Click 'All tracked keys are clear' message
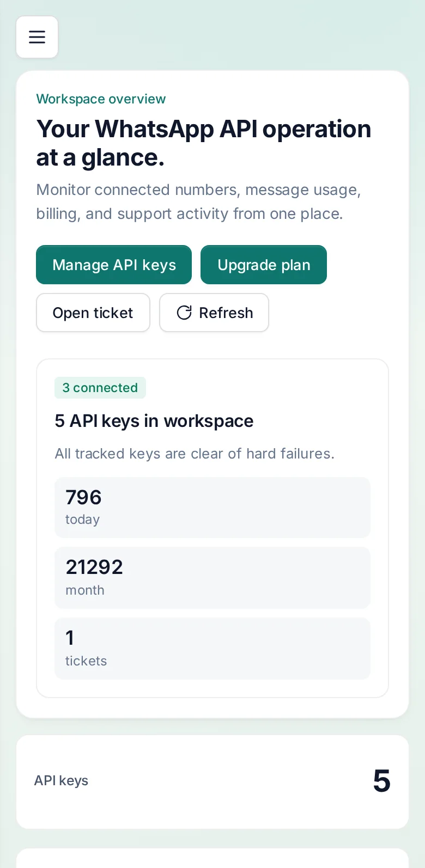425x868 pixels. (195, 454)
